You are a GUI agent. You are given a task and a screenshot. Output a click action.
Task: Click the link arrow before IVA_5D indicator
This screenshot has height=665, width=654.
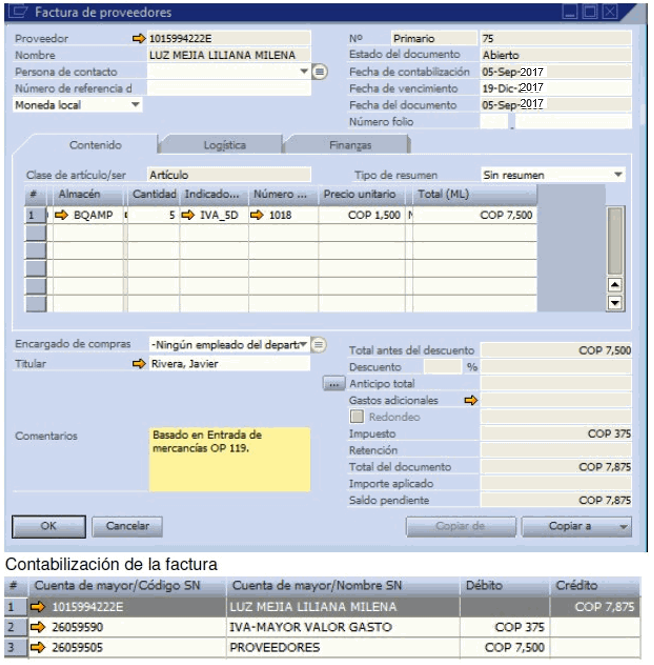point(189,215)
